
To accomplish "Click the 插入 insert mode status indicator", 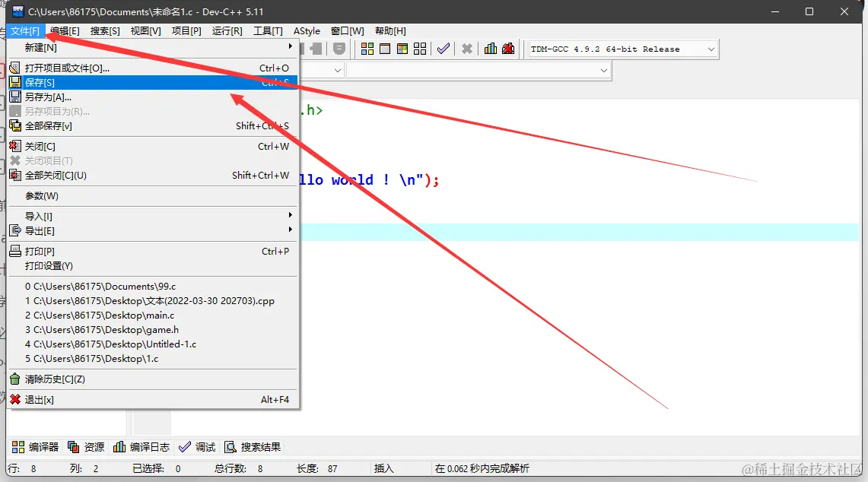I will (383, 468).
